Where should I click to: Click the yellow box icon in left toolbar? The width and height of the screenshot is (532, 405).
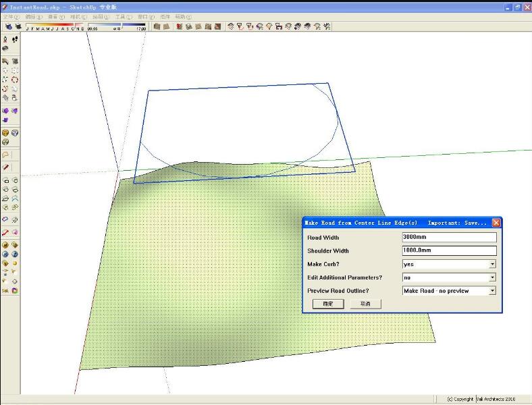point(5,133)
